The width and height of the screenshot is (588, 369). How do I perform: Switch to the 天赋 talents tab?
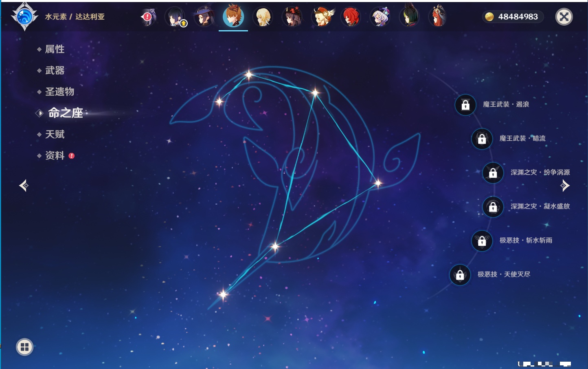point(55,134)
